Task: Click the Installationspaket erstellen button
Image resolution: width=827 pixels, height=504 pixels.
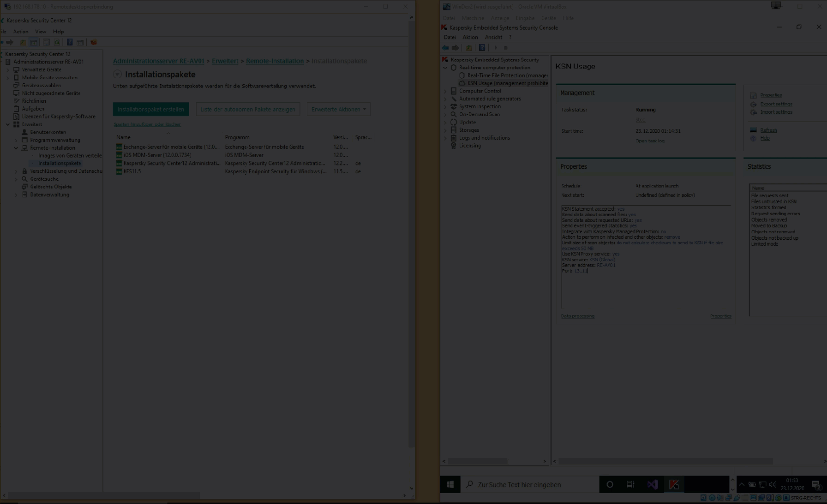Action: point(151,109)
